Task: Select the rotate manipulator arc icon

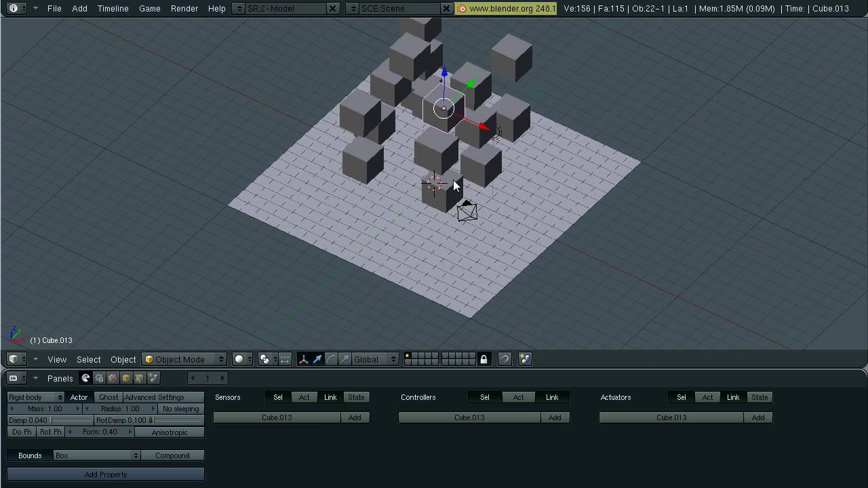Action: click(x=331, y=359)
